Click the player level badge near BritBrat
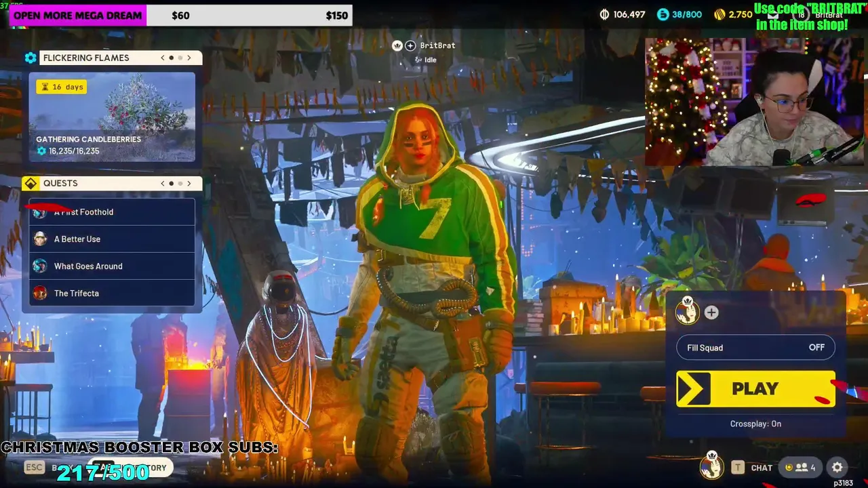Image resolution: width=868 pixels, height=488 pixels. pyautogui.click(x=801, y=15)
